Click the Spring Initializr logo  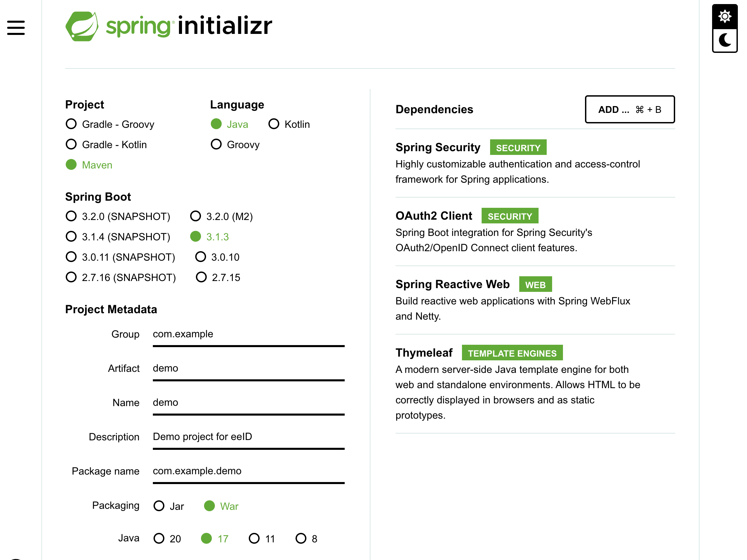click(x=169, y=26)
